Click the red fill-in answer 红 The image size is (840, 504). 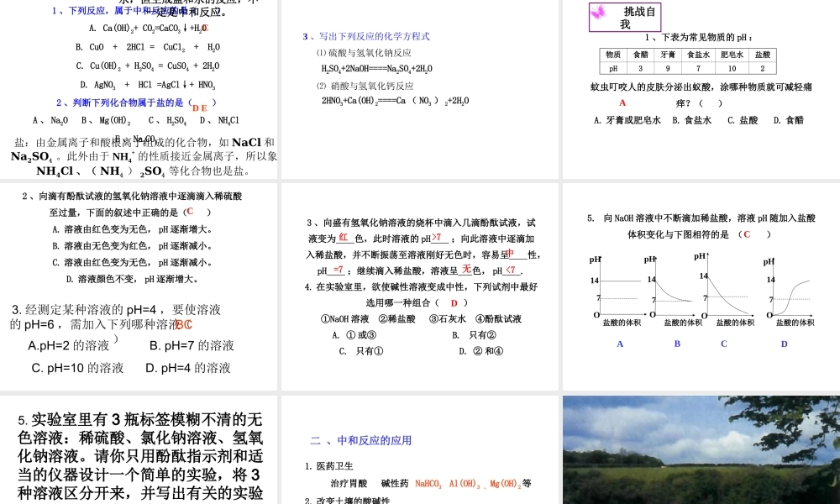344,237
